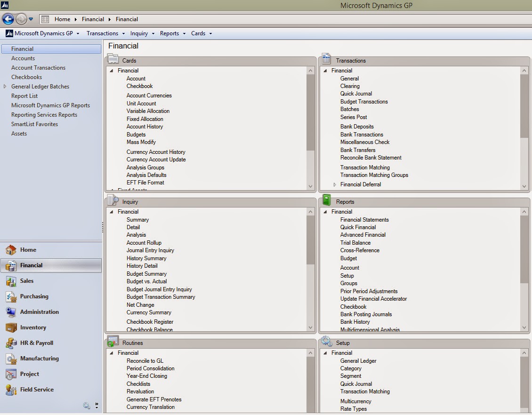The image size is (532, 415).
Task: Expand the Financial Deferral node
Action: click(335, 184)
